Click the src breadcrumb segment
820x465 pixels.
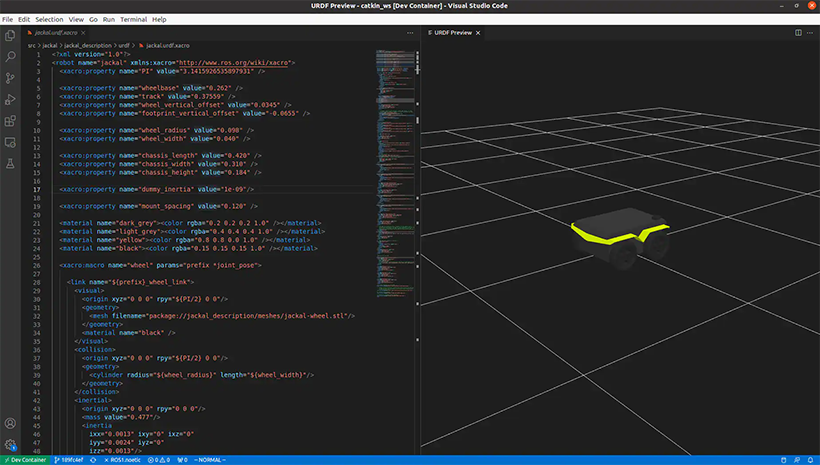point(31,46)
